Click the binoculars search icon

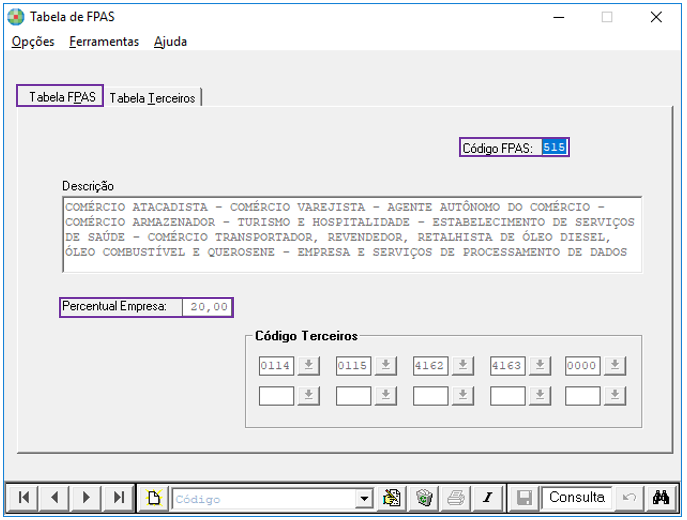[x=661, y=498]
